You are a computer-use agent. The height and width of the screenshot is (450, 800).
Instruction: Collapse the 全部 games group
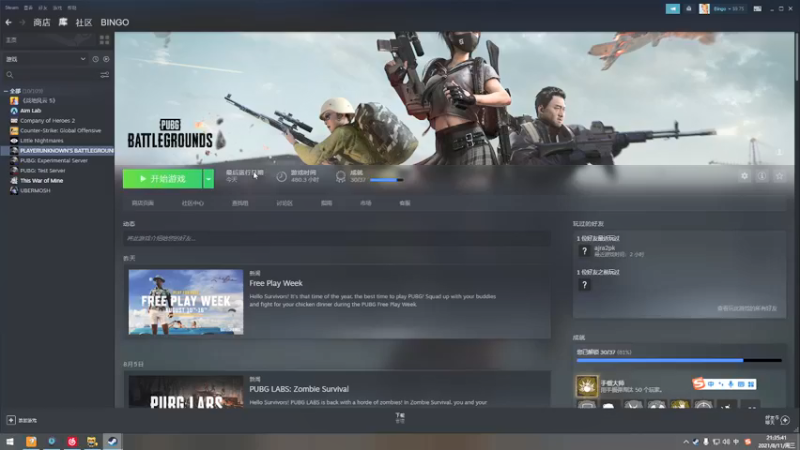[x=6, y=91]
